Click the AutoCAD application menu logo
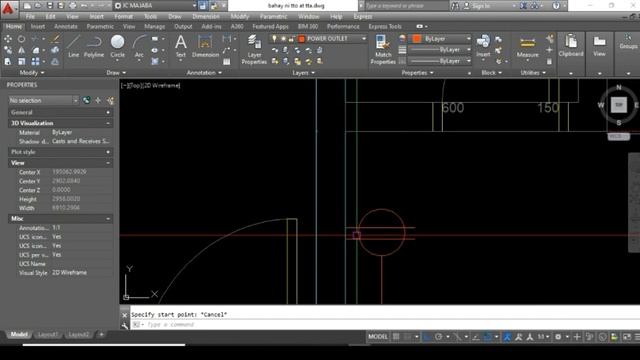Viewport: 640px width, 360px height. (8, 8)
